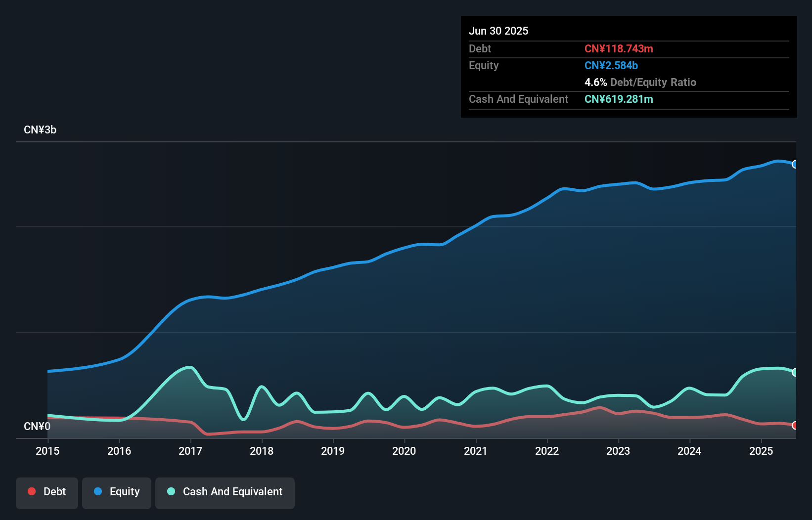Click the CN¥2.584b equity value in tooltip
The image size is (812, 520).
[611, 65]
